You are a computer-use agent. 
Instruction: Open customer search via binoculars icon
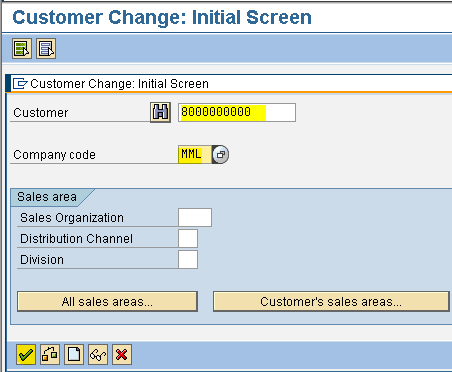[160, 112]
